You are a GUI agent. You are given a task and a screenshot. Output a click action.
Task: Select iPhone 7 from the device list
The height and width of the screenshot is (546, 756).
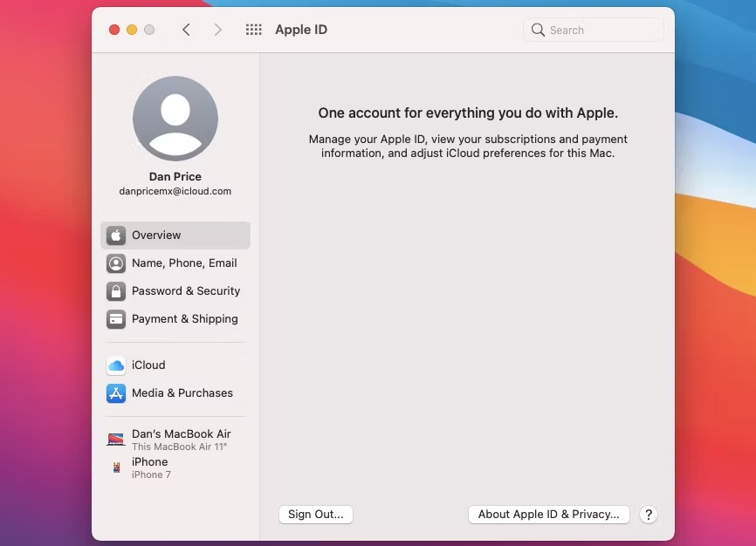click(151, 474)
